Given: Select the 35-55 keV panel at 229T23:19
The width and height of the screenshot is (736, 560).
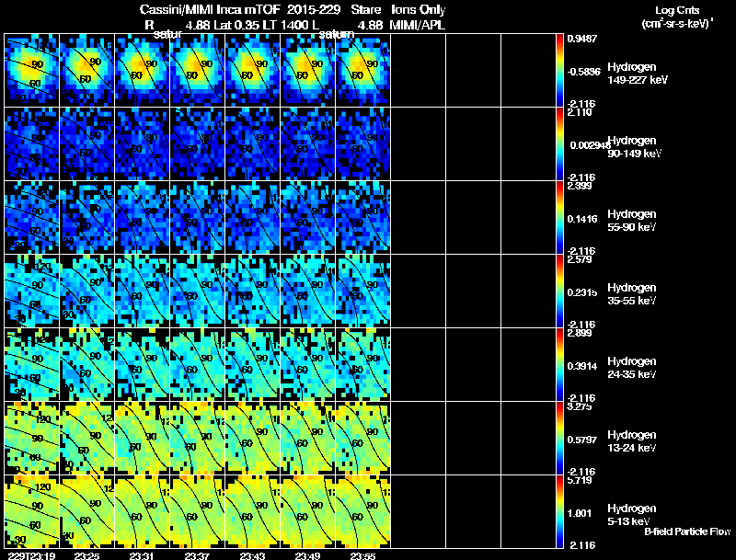Looking at the screenshot, I should [31, 291].
